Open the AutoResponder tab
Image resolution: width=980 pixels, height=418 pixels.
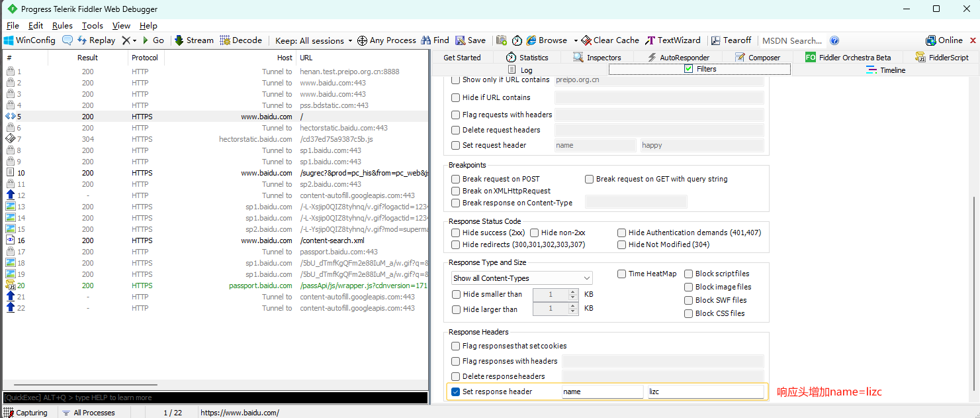coord(678,58)
